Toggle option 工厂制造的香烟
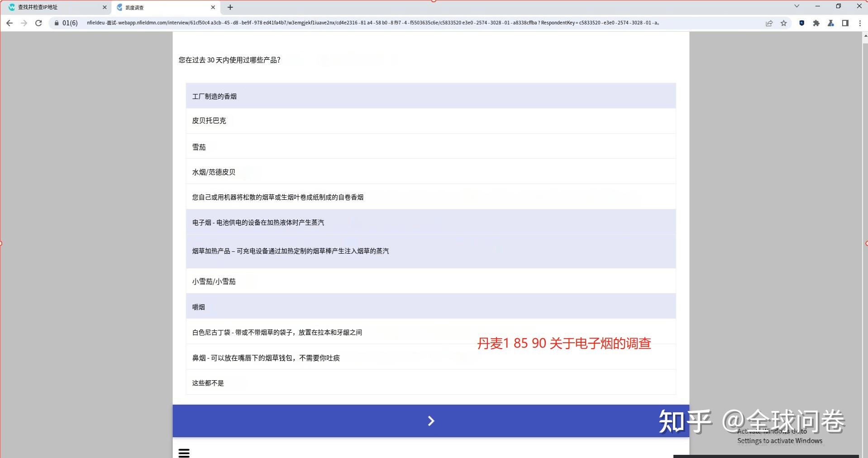The height and width of the screenshot is (458, 868). (431, 96)
